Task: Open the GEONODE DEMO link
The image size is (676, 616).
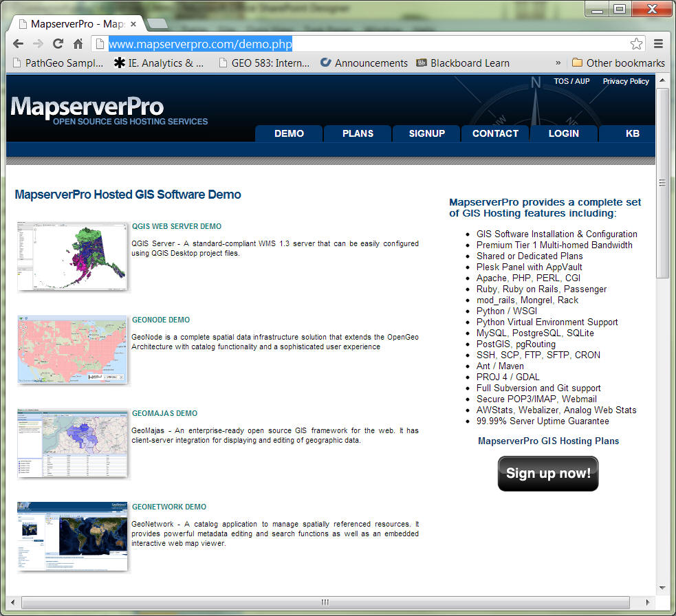Action: point(161,320)
